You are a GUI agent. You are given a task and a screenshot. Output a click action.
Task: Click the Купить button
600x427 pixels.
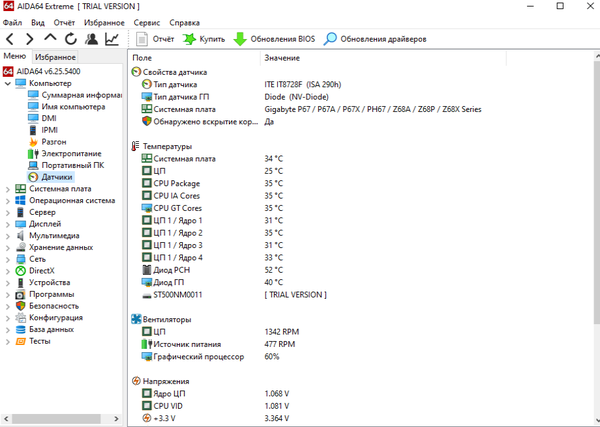(x=203, y=39)
